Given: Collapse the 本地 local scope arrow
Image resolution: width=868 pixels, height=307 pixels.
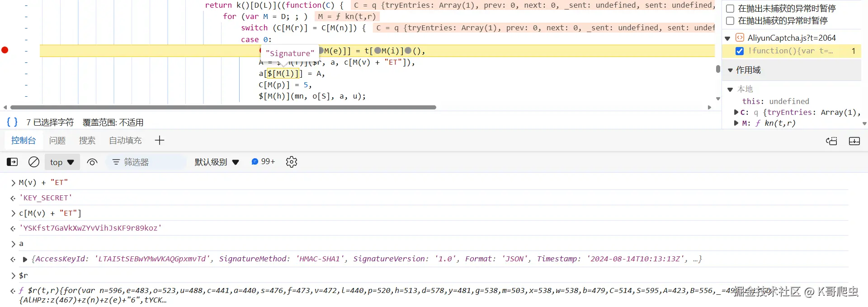Looking at the screenshot, I should pos(730,90).
